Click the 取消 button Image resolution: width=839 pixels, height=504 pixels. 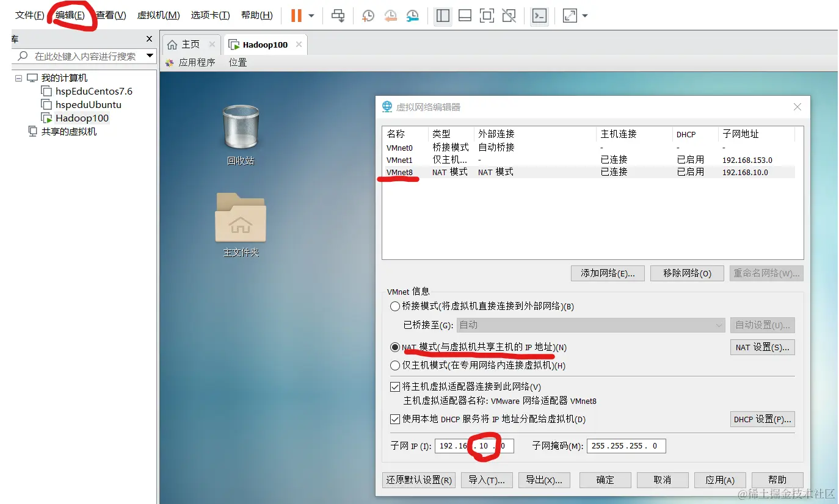[663, 480]
